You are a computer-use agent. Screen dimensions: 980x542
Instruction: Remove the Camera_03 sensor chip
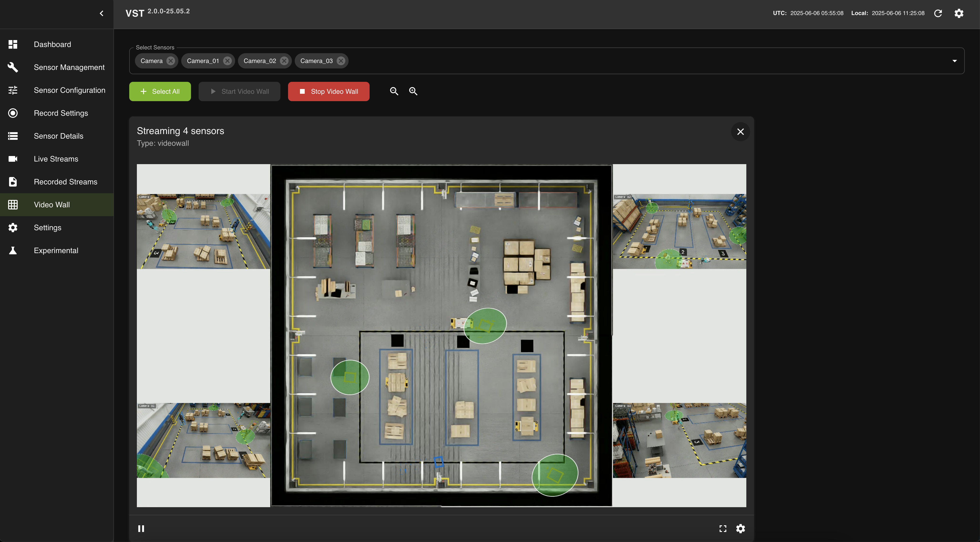(x=341, y=61)
